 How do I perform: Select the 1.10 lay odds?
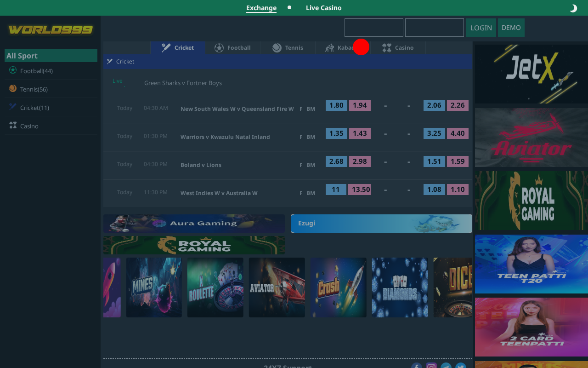point(458,190)
